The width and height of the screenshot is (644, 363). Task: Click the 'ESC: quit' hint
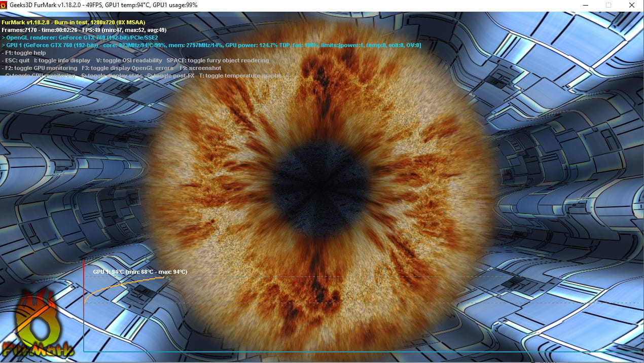tap(16, 60)
